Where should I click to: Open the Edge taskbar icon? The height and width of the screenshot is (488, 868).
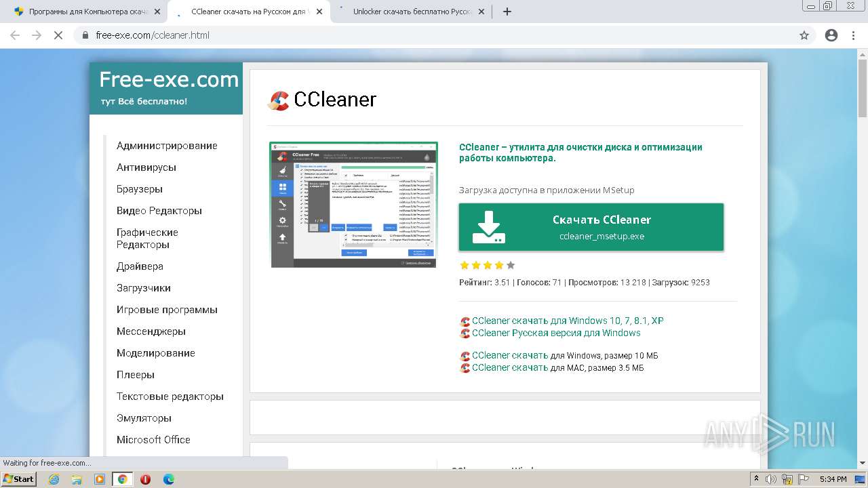tap(168, 479)
